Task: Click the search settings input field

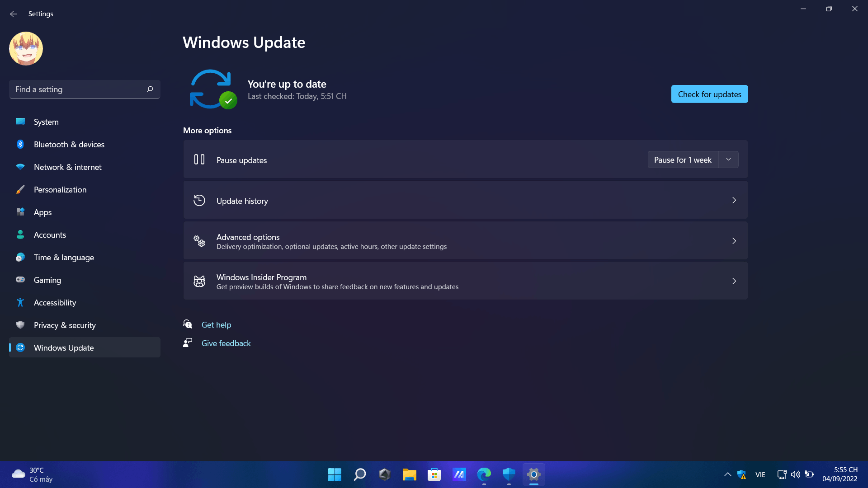Action: coord(84,89)
